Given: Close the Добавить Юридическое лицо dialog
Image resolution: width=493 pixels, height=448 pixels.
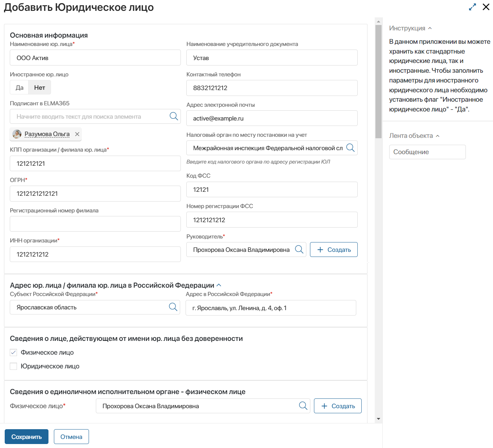Looking at the screenshot, I should click(486, 7).
